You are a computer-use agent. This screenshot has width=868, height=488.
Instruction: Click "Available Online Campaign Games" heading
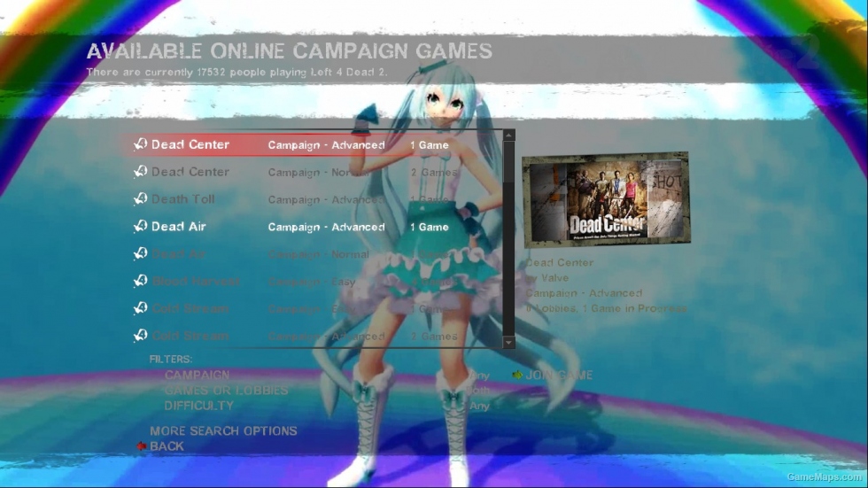[x=289, y=50]
